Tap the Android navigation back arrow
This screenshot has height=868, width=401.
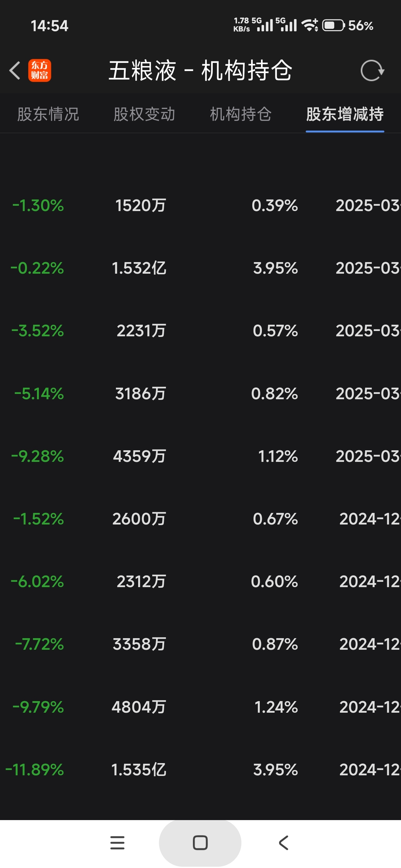pos(284,843)
